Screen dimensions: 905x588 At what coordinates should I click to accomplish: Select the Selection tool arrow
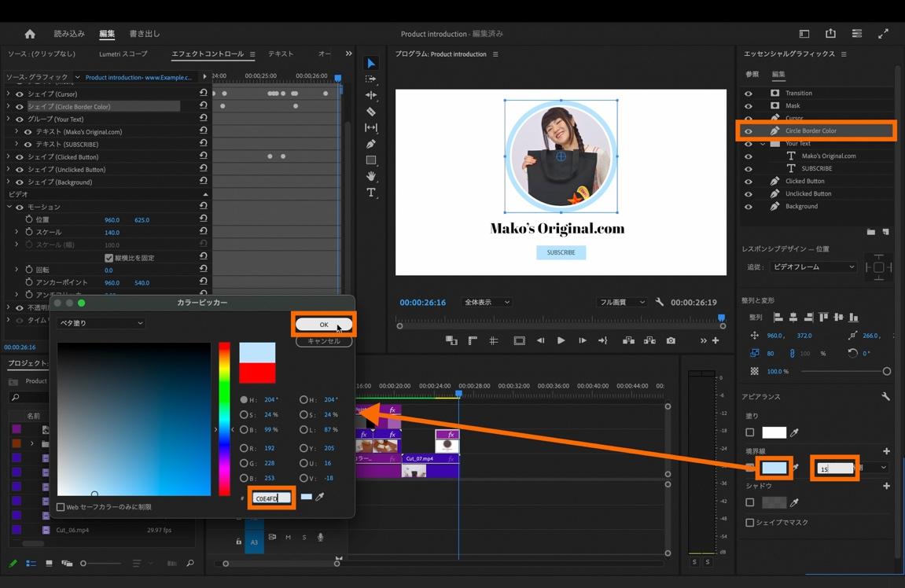371,64
